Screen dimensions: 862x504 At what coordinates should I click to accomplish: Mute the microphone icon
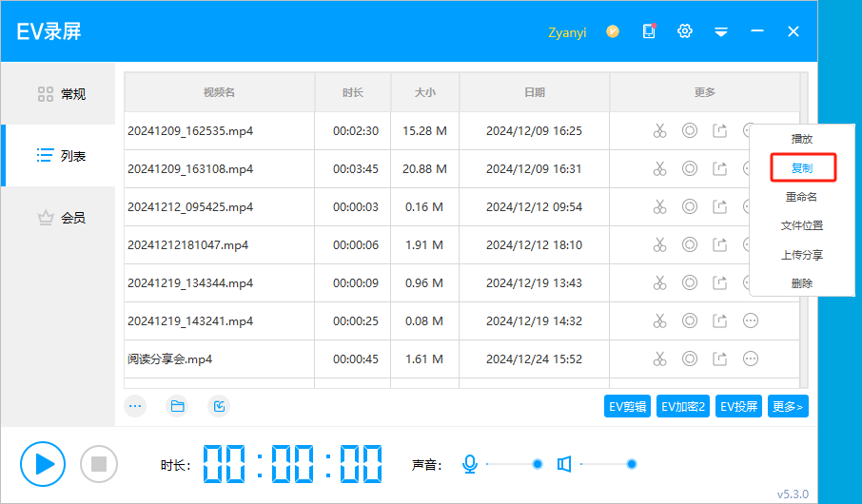point(469,464)
